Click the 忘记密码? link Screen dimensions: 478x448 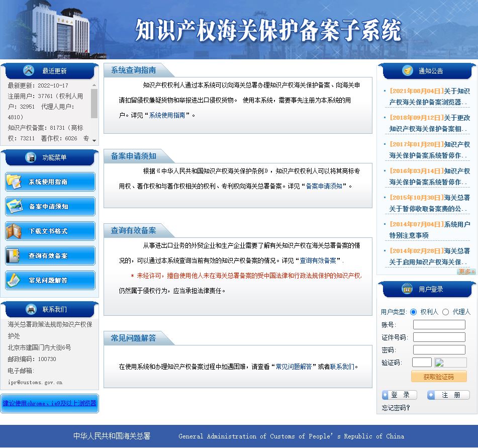click(396, 408)
